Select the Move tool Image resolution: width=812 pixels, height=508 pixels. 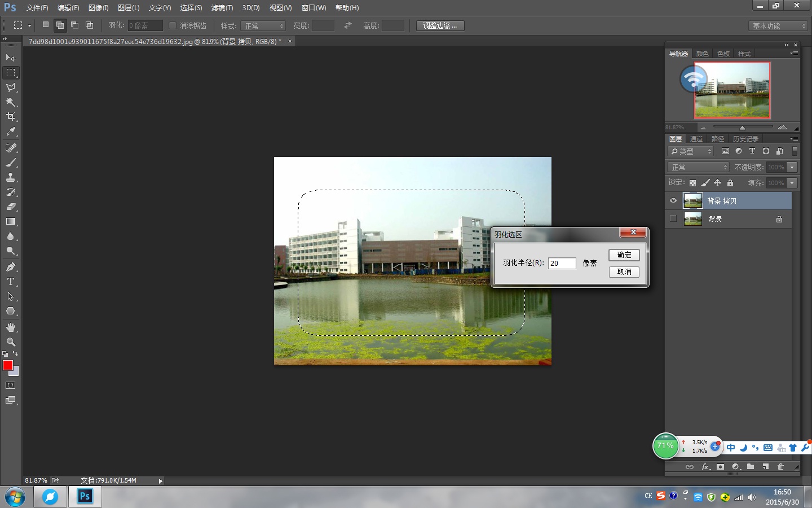point(11,58)
